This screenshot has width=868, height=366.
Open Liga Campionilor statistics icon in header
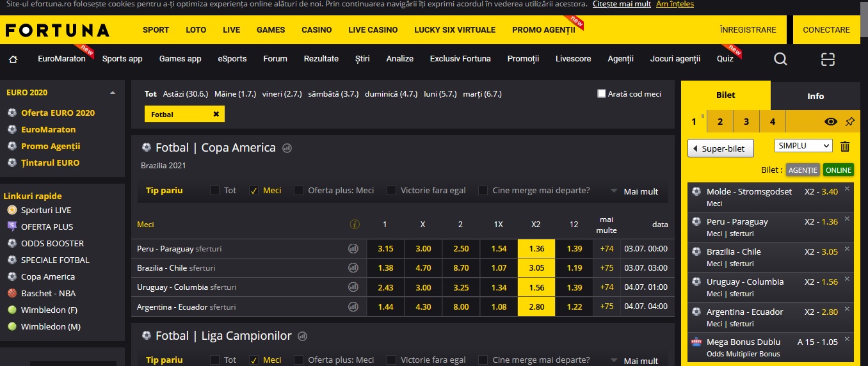(x=303, y=336)
